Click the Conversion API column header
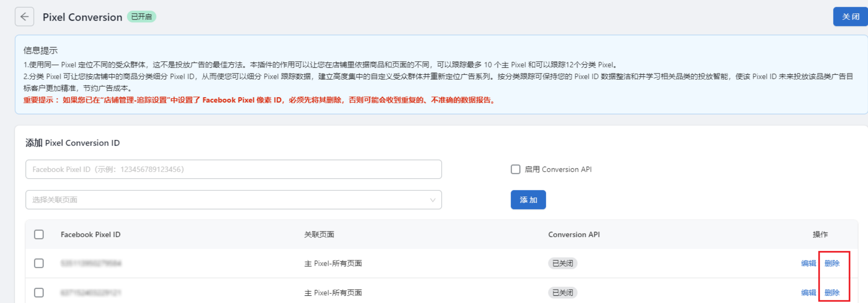Image resolution: width=868 pixels, height=303 pixels. [573, 235]
